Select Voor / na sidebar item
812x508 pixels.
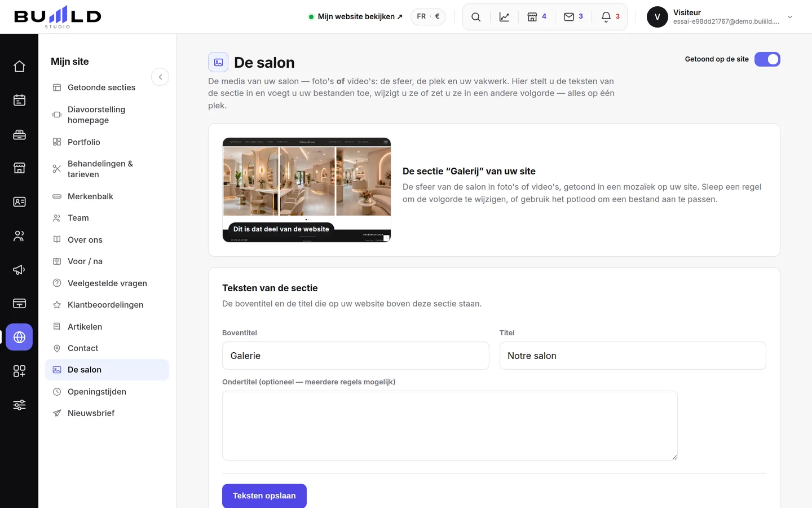click(x=107, y=261)
